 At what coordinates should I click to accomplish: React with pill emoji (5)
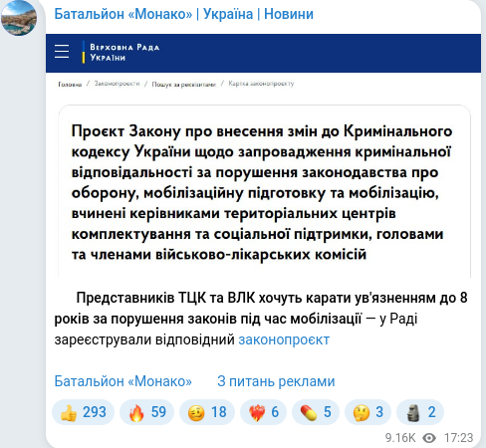pos(316,412)
